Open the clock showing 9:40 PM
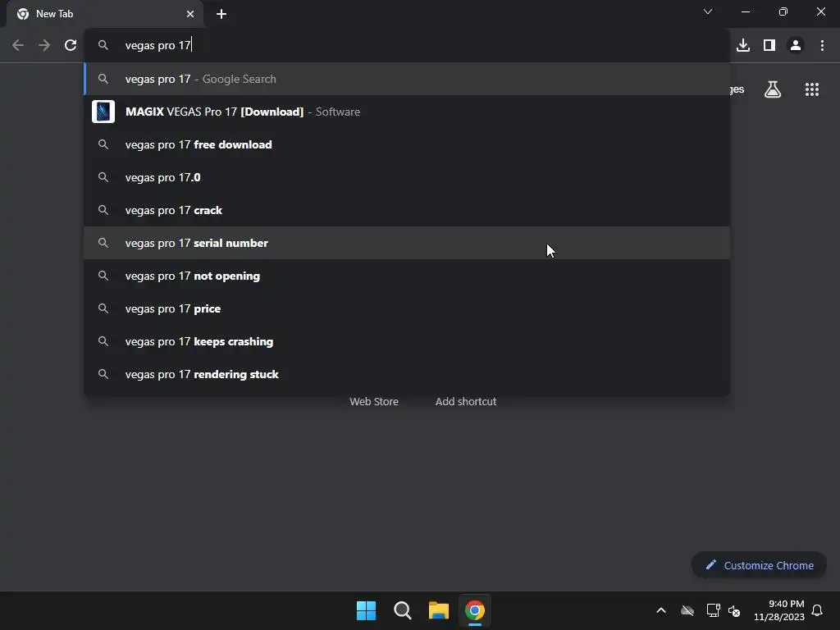 point(779,610)
